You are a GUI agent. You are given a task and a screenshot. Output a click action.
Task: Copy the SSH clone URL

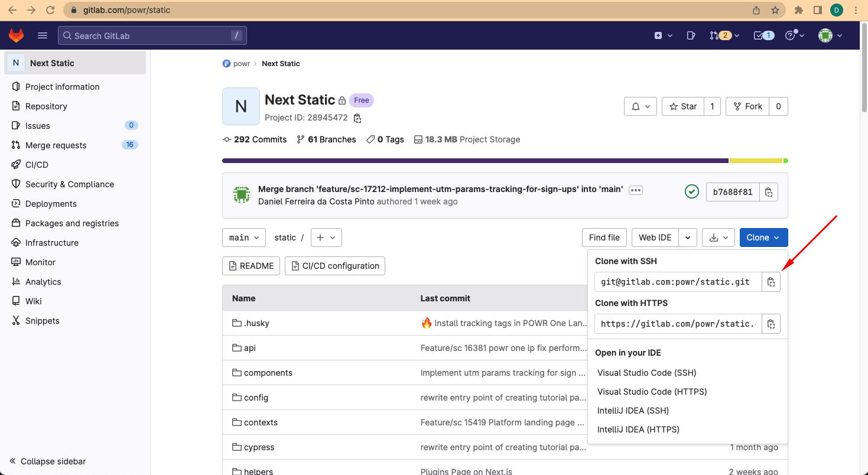tap(771, 282)
